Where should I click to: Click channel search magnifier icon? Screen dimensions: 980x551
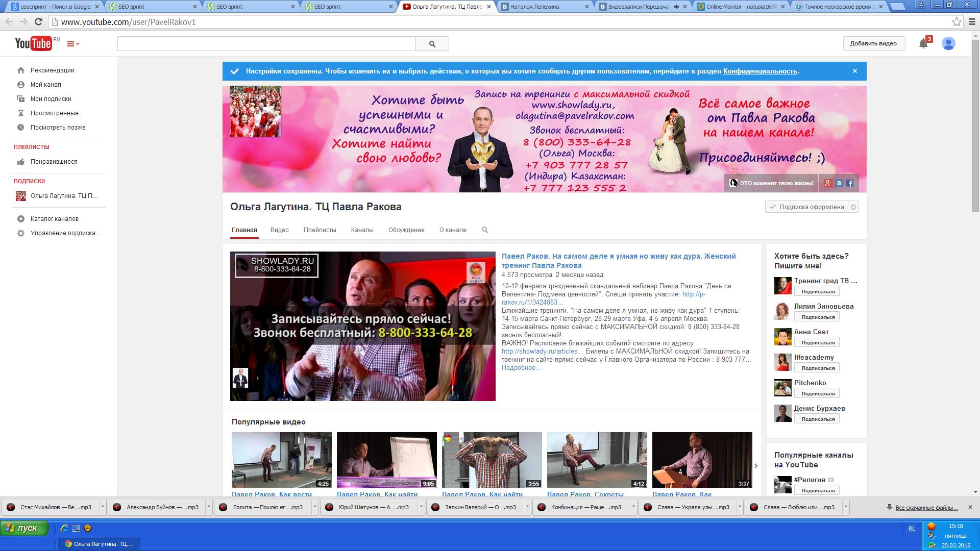[485, 230]
